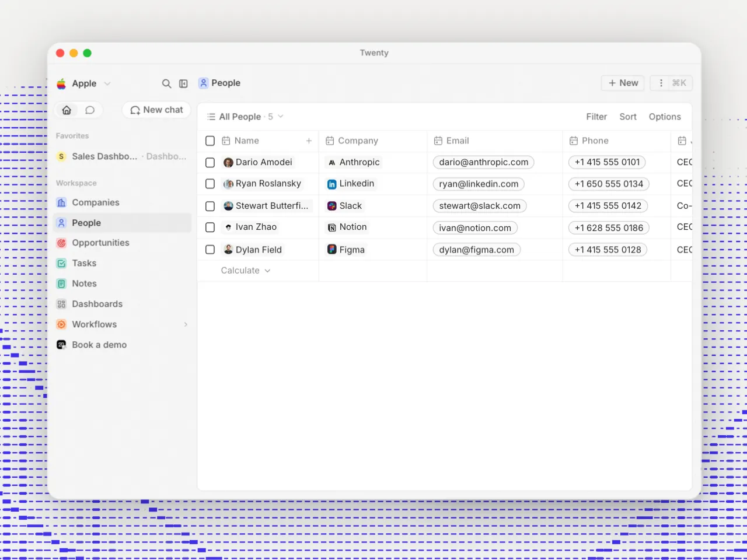Click Dylan Field's avatar
This screenshot has height=560, width=747.
coord(228,250)
